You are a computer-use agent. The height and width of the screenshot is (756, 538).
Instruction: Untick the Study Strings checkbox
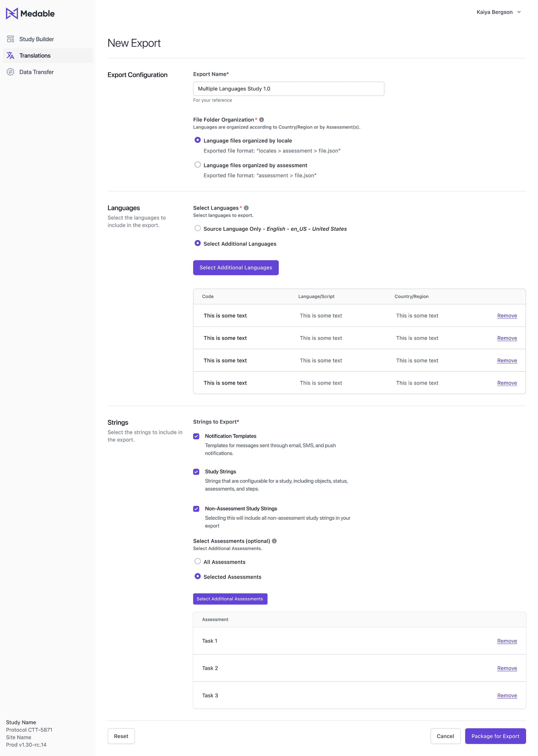point(196,472)
